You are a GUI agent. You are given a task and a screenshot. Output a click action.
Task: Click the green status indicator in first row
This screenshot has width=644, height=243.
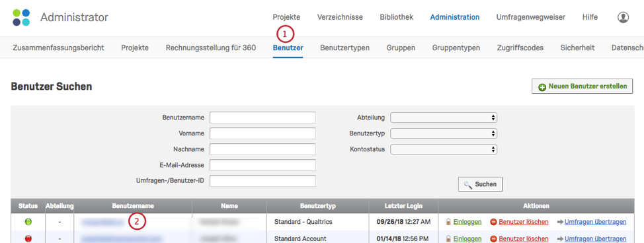pos(28,222)
